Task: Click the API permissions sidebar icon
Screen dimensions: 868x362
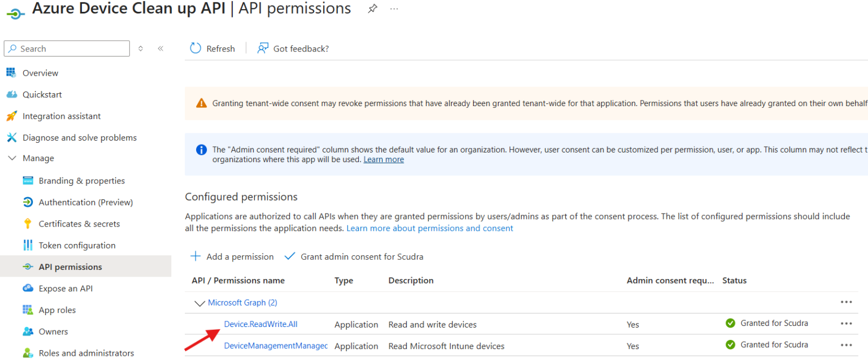Action: (28, 267)
